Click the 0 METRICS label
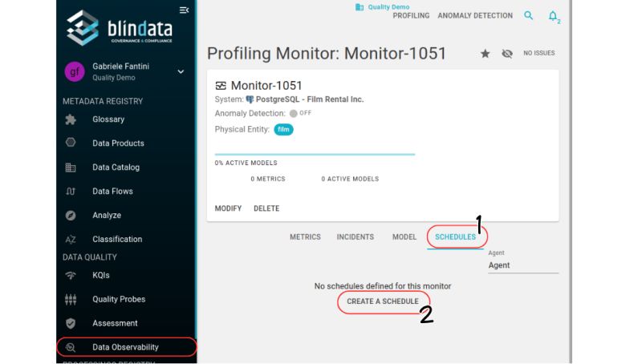This screenshot has width=642, height=364. click(x=268, y=179)
